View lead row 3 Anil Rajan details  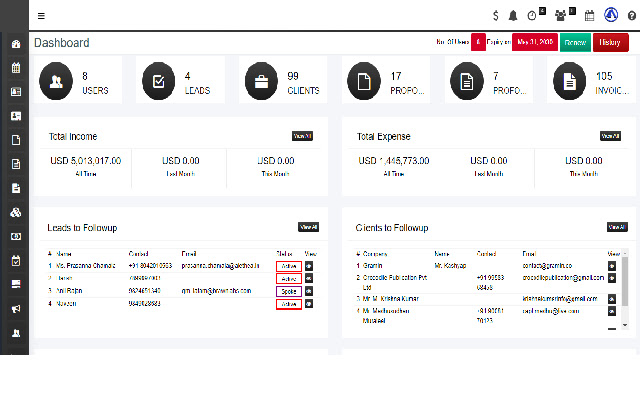point(309,291)
